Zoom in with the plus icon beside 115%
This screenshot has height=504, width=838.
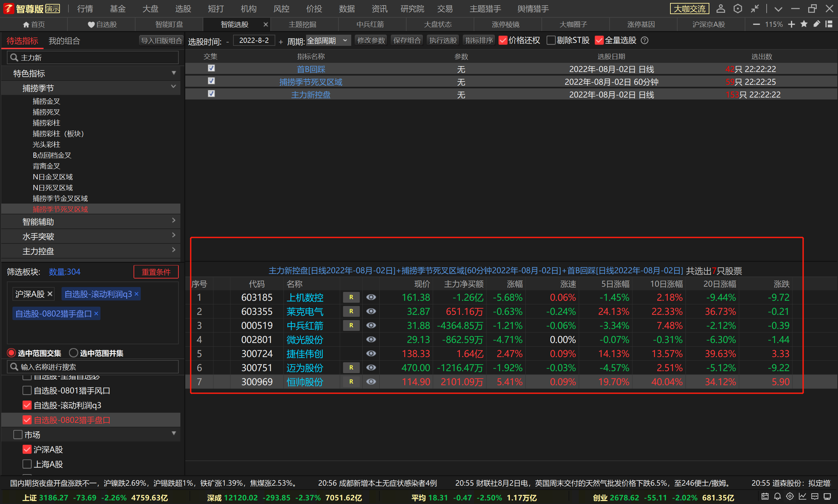[792, 25]
